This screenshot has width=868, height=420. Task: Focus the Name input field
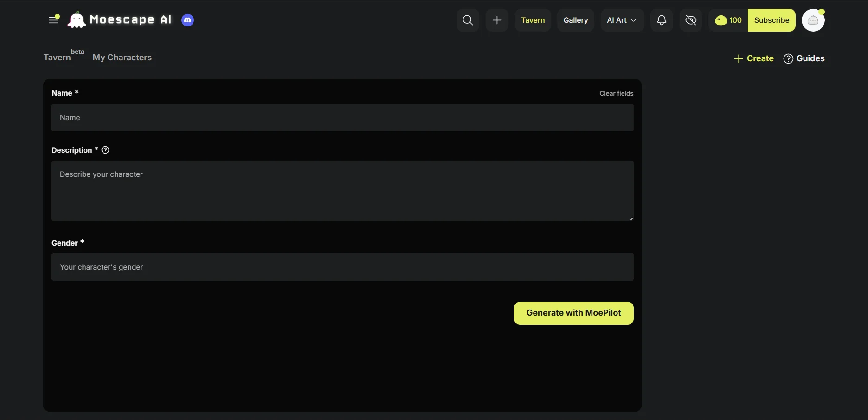tap(342, 117)
